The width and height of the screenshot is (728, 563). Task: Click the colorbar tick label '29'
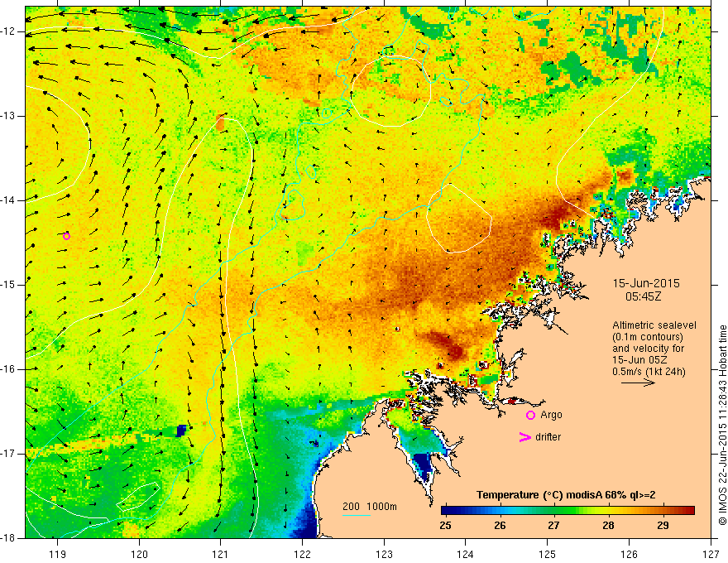click(663, 526)
